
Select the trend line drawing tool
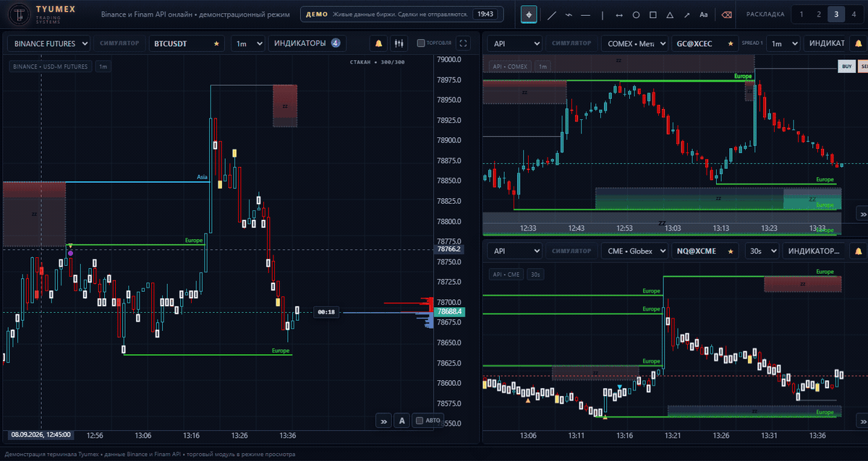[552, 14]
